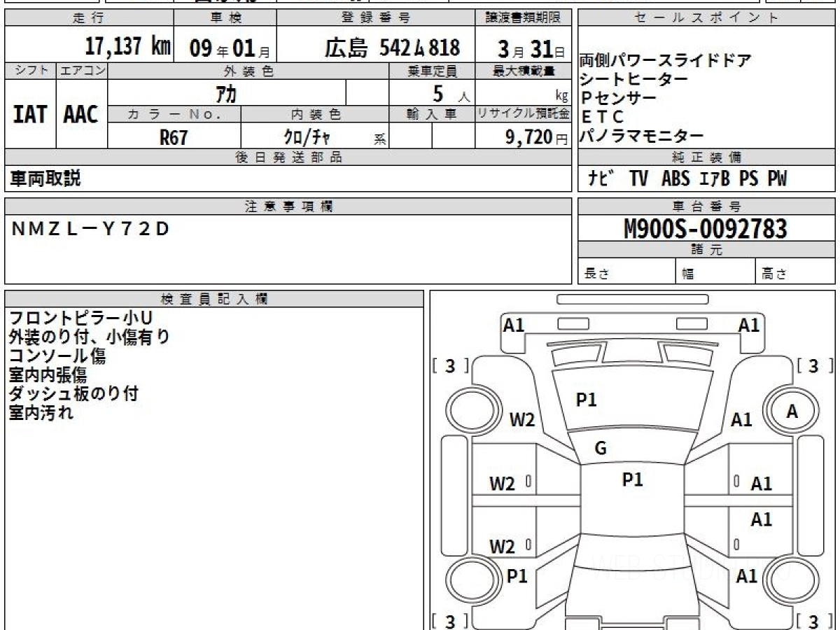
Task: Click the chassis number M900S-0092783
Action: [x=705, y=228]
